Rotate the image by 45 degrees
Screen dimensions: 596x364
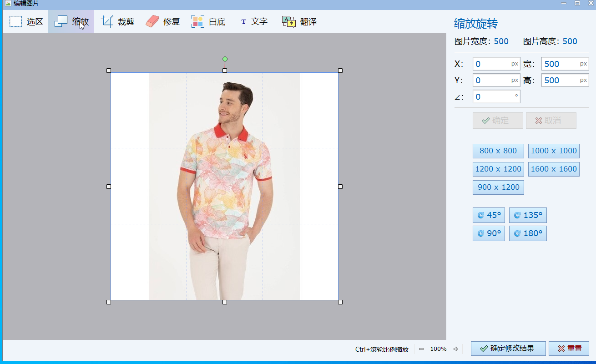(x=489, y=215)
